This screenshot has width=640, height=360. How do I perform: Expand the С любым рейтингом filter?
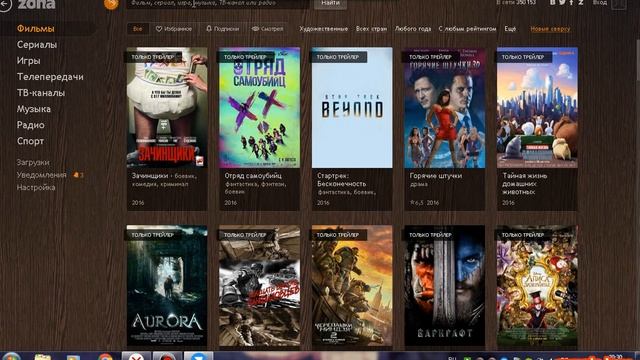pos(467,29)
